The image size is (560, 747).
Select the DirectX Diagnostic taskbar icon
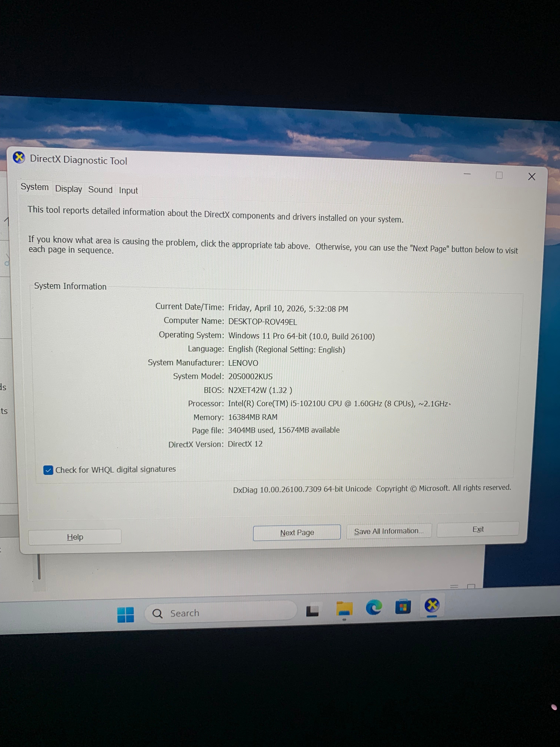tap(432, 605)
